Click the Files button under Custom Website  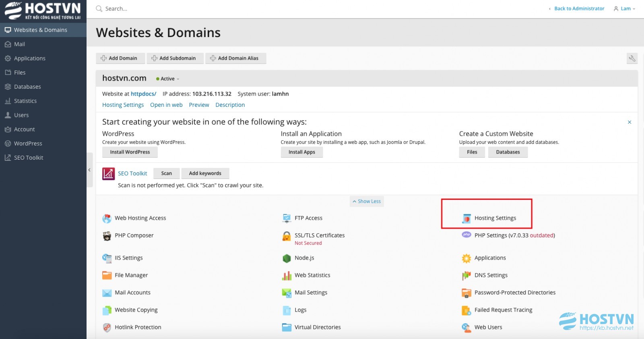point(472,152)
